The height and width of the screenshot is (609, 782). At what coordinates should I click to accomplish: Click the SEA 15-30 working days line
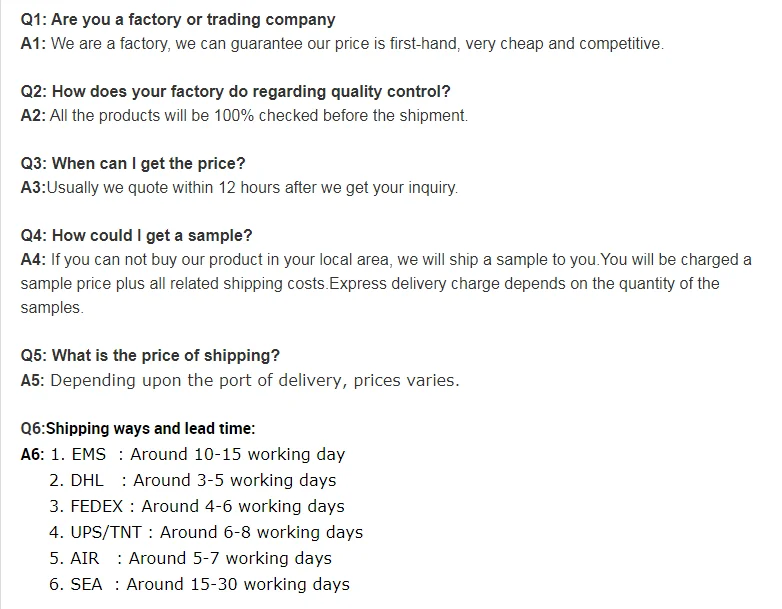pos(199,584)
